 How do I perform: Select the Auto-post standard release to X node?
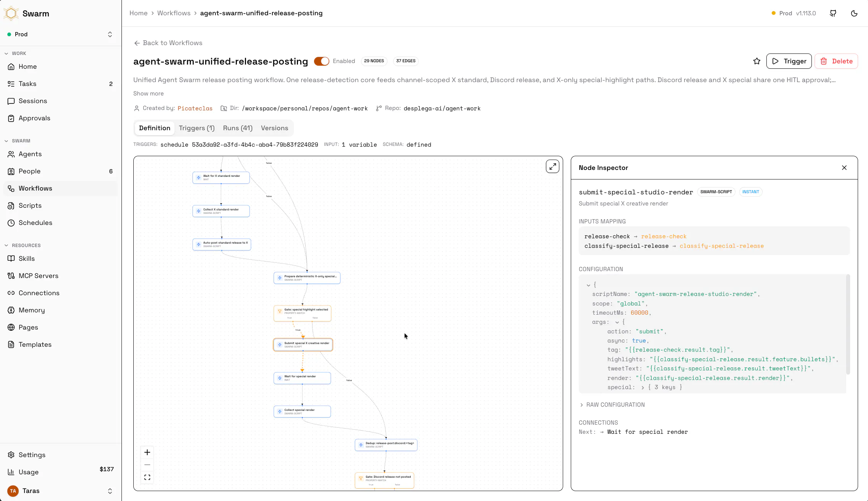(x=222, y=244)
